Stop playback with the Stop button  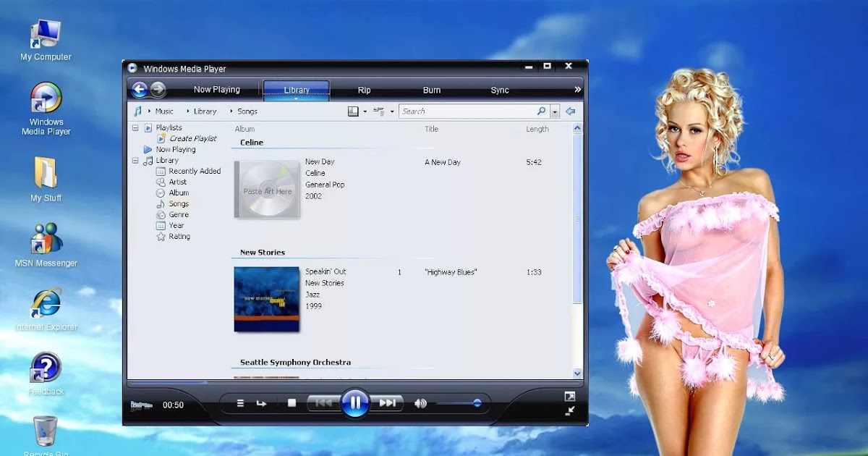(292, 403)
